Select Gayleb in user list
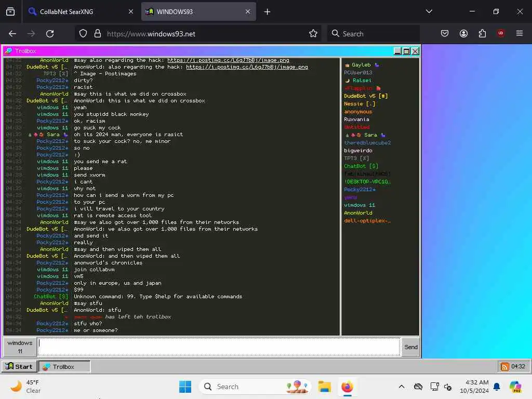Screen dimensions: 532x399 click(x=361, y=65)
